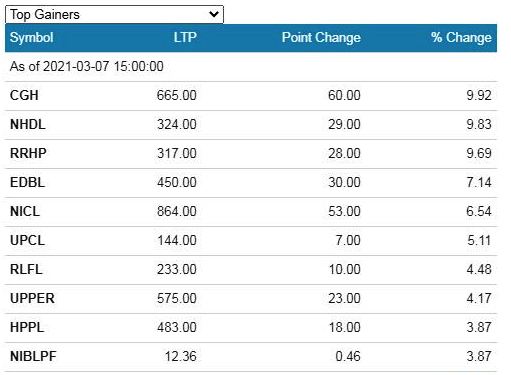Click the As of 2021-03-07 timestamp
This screenshot has height=375, width=511.
pos(87,66)
